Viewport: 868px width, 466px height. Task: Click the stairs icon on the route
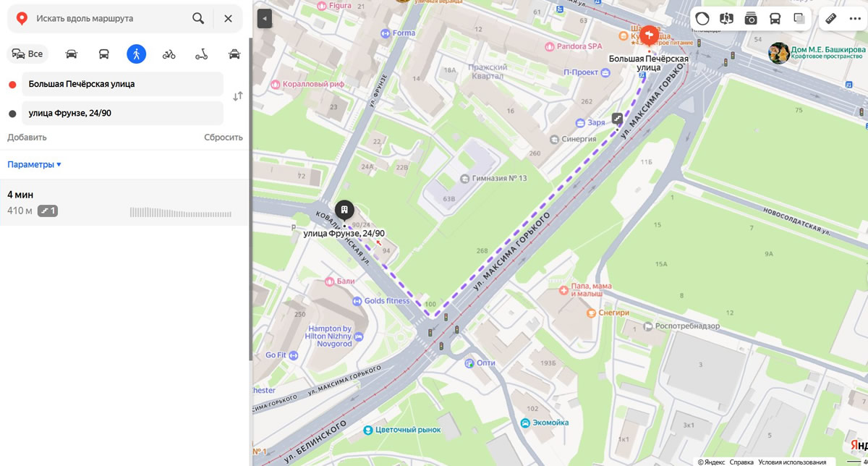click(618, 119)
